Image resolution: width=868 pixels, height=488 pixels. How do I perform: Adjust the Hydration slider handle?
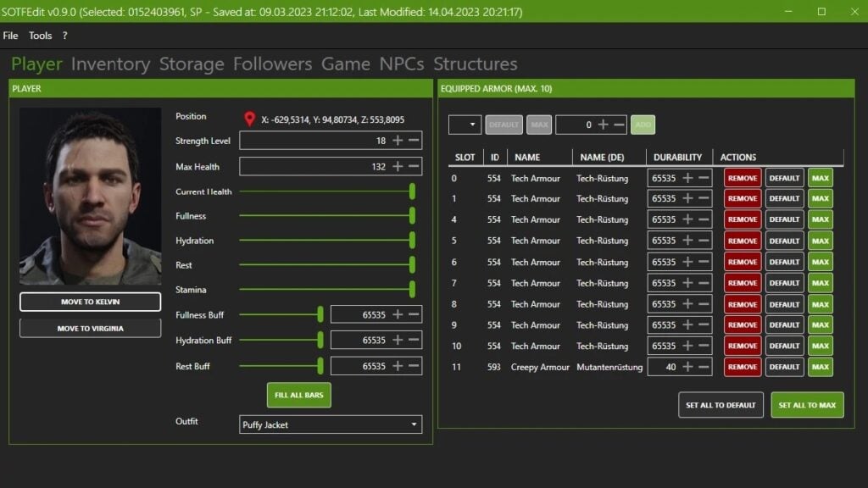(x=412, y=241)
